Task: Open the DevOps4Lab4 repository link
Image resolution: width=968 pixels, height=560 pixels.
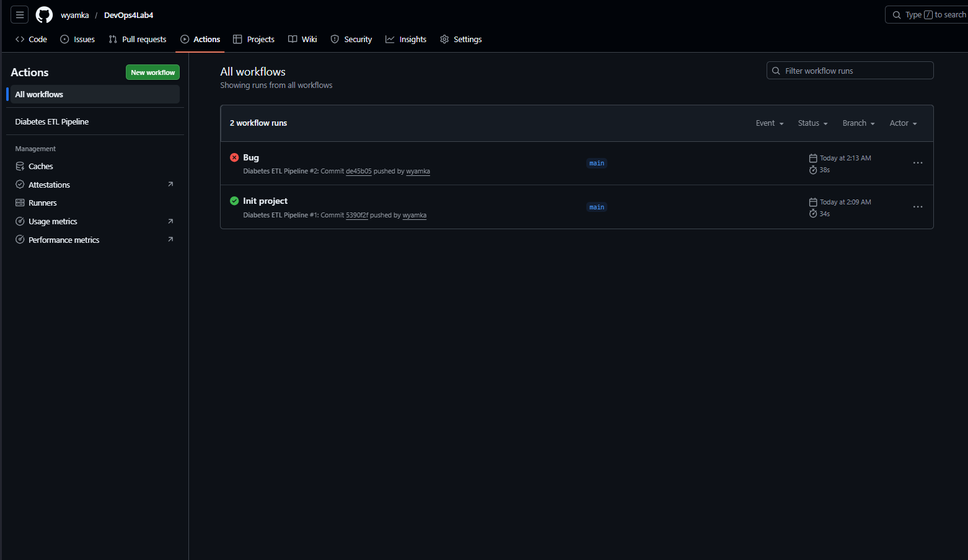Action: (129, 15)
